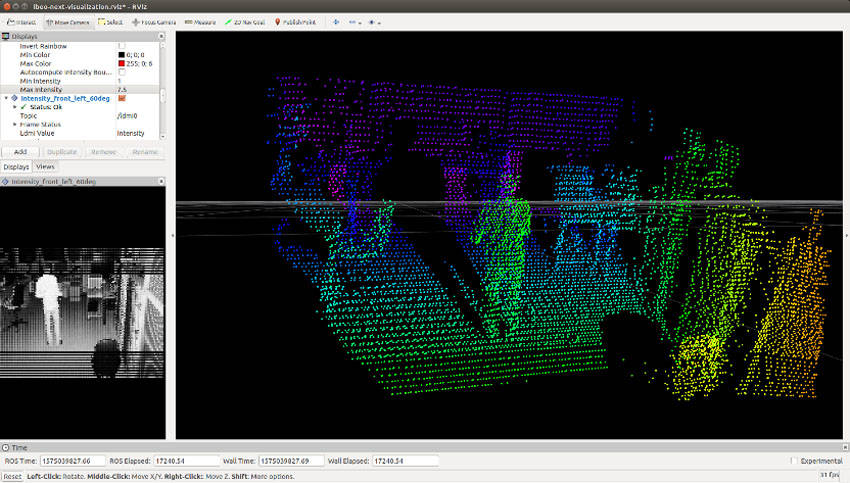
Task: Select the 2D Nav Goal tool
Action: tap(245, 22)
